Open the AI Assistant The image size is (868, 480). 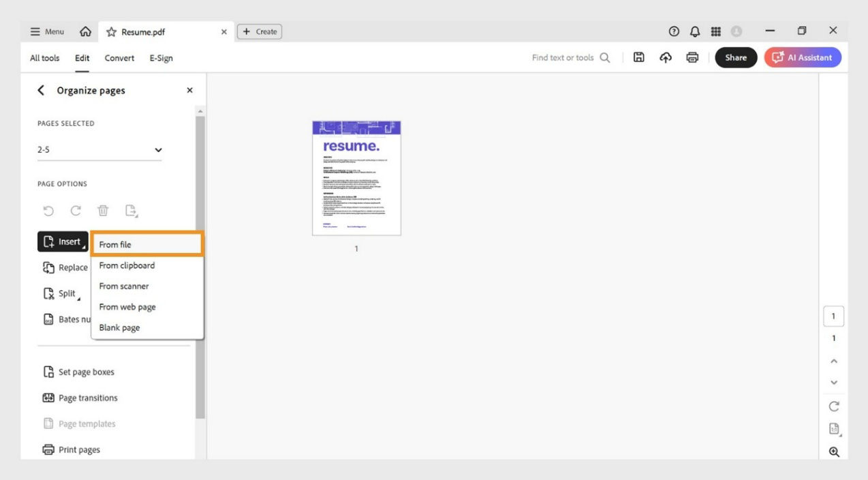(803, 57)
